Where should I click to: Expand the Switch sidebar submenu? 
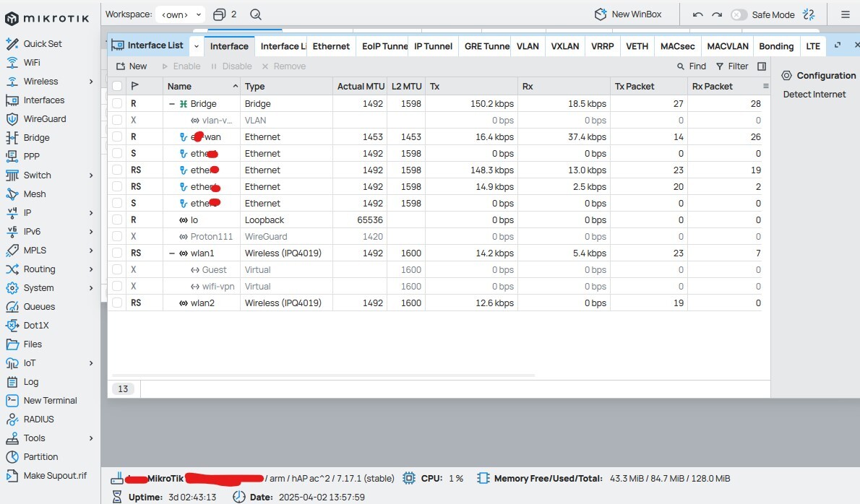[91, 175]
